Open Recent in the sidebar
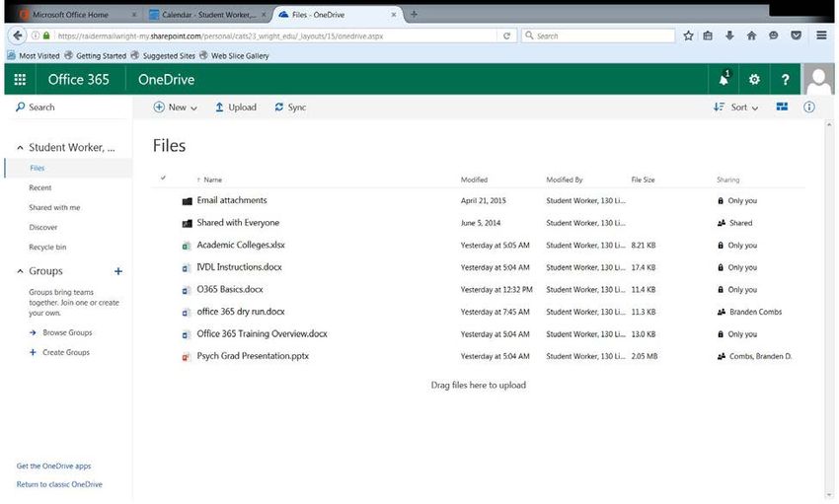839x504 pixels. [x=40, y=187]
